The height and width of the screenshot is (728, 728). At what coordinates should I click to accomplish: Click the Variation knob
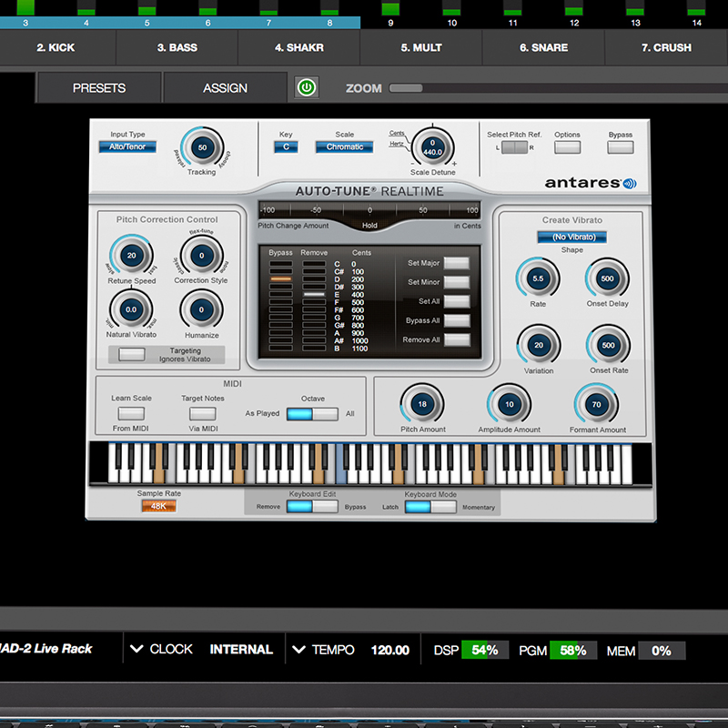[x=539, y=346]
